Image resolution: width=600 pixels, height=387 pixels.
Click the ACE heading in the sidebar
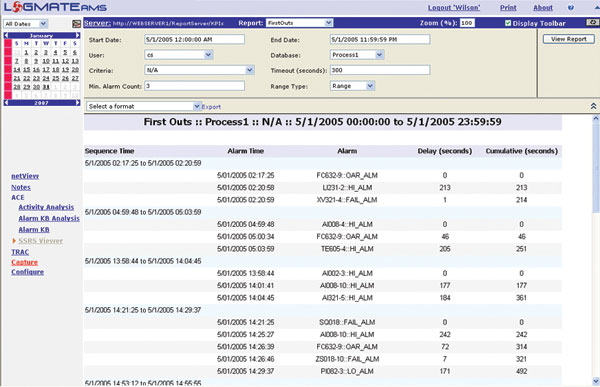(x=18, y=198)
